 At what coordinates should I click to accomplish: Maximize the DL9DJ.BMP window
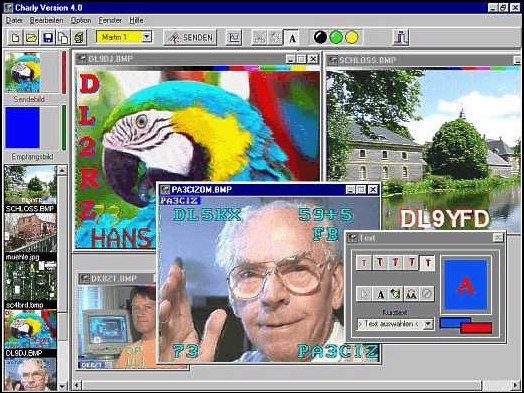point(301,59)
